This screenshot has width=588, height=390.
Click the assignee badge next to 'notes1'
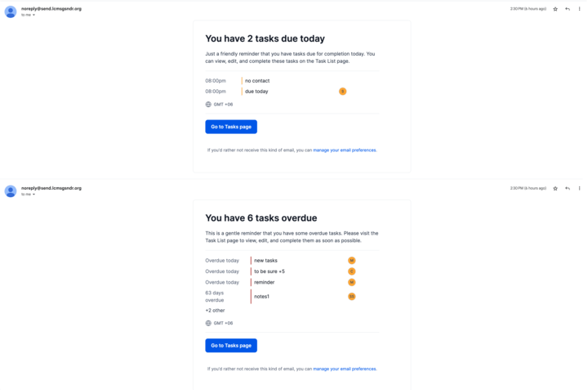(351, 297)
